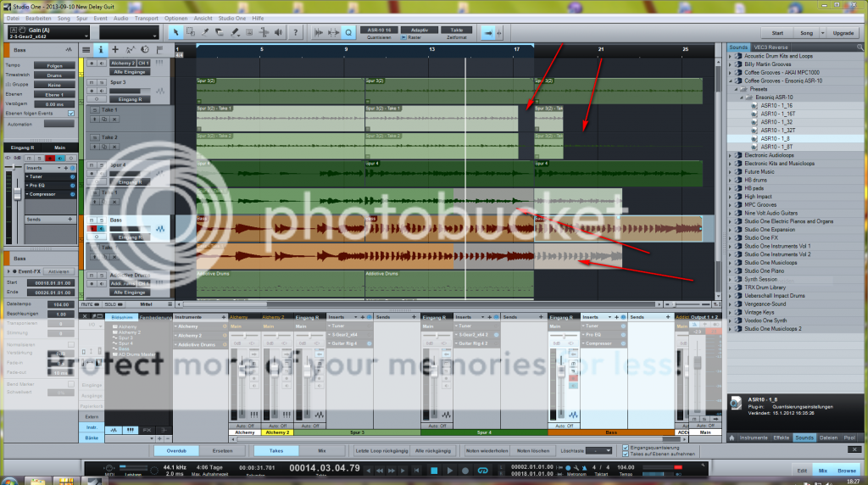Click home icon in browser bottom tabs
This screenshot has width=868, height=485.
click(x=732, y=438)
